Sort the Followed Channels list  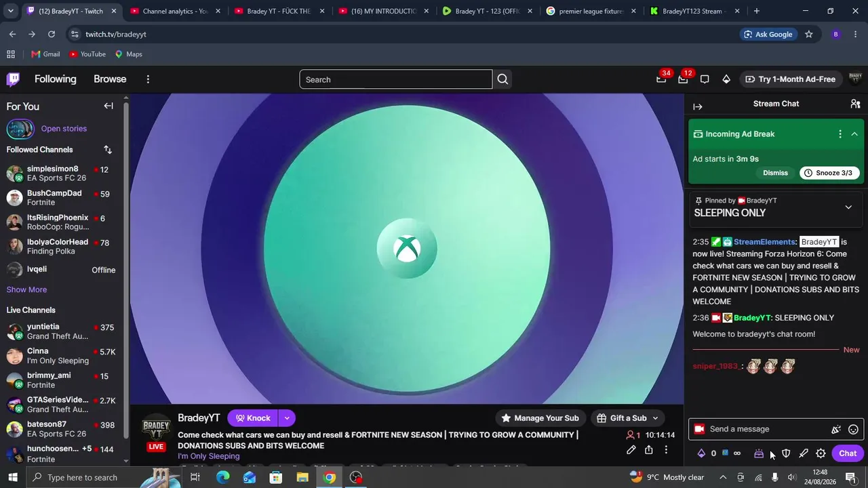[108, 150]
